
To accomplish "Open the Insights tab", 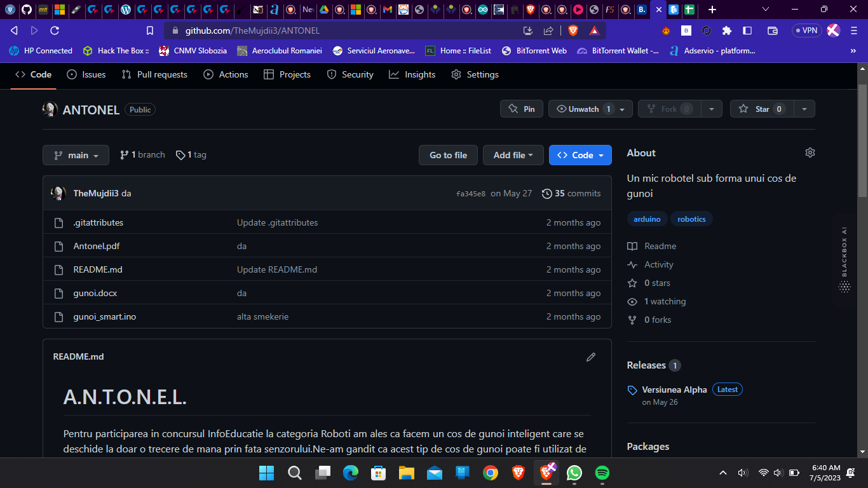I will 412,74.
